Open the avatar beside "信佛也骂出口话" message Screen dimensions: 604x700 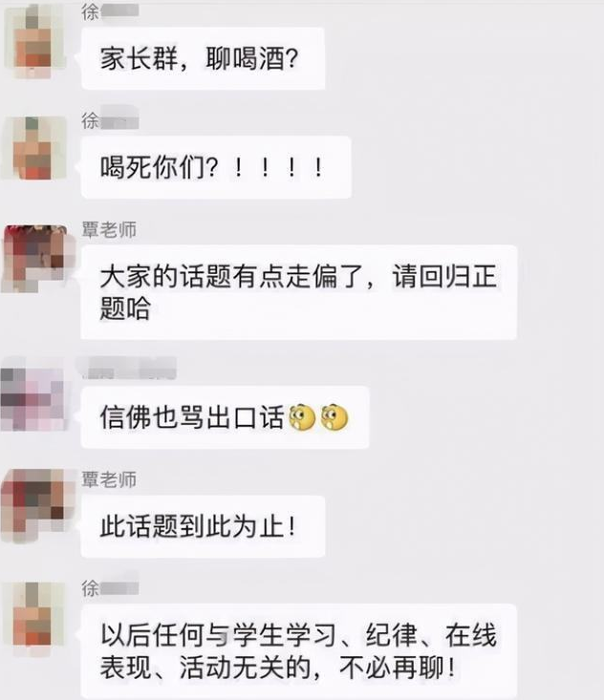pyautogui.click(x=33, y=398)
